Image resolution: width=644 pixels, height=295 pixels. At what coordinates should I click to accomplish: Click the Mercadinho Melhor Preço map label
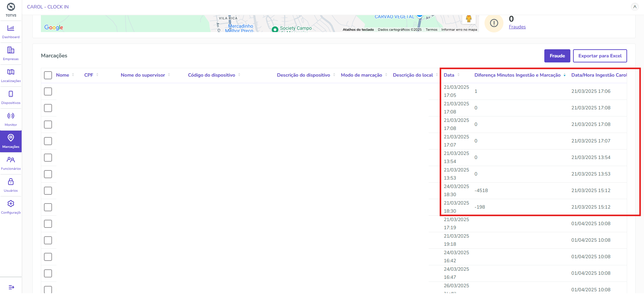(240, 28)
